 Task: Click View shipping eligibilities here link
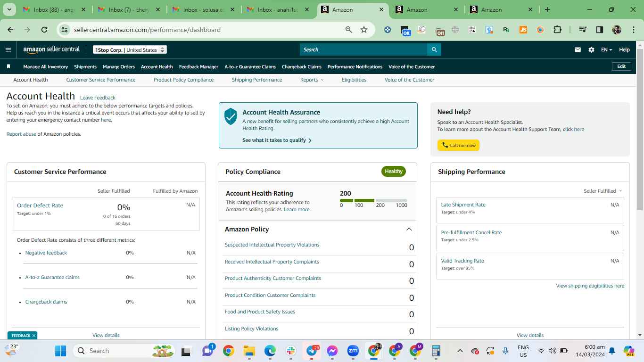pos(590,286)
